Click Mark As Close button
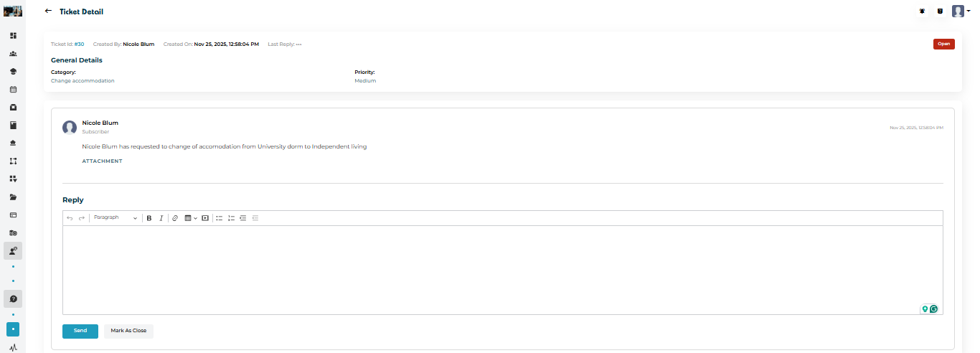The height and width of the screenshot is (353, 980). click(128, 331)
